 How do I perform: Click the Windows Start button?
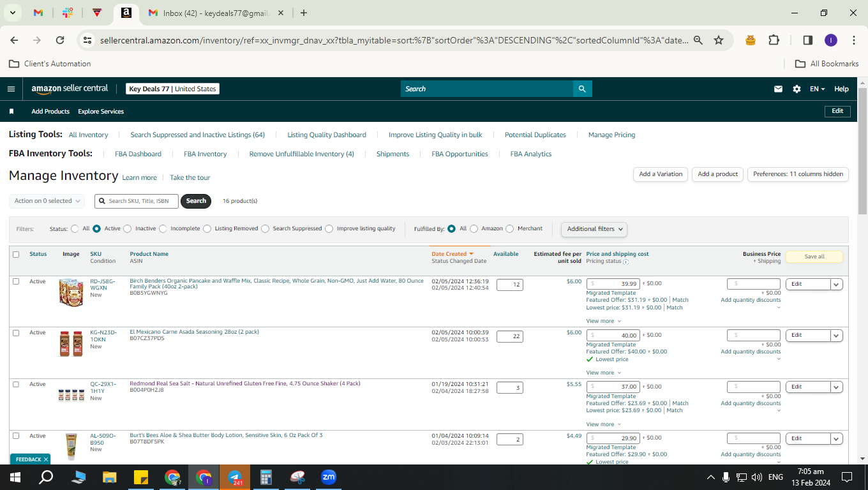(x=15, y=477)
